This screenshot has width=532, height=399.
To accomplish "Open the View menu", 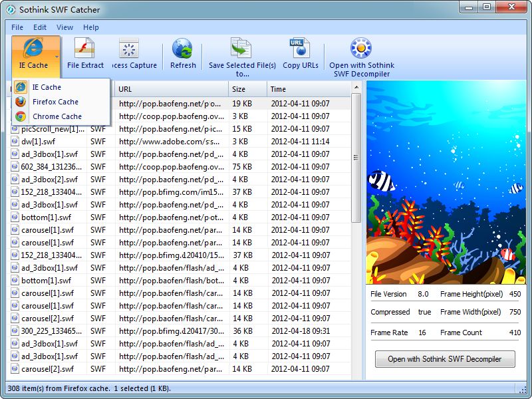I will coord(65,27).
